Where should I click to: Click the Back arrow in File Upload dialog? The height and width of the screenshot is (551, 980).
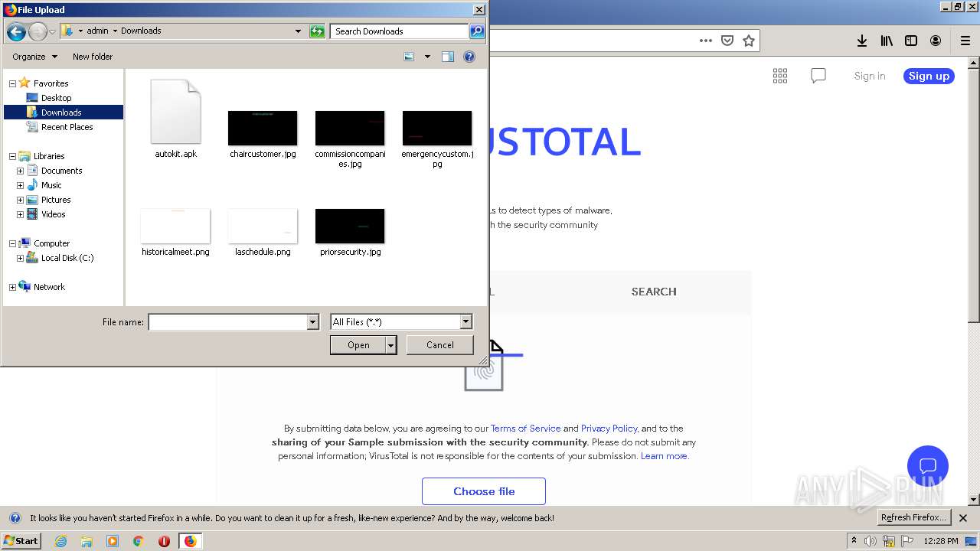pyautogui.click(x=16, y=31)
